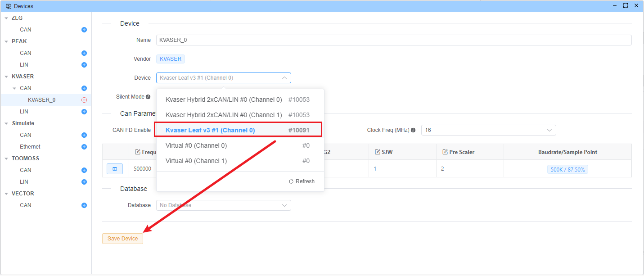The width and height of the screenshot is (644, 276).
Task: Add a CAN device under KVASER
Action: (x=84, y=88)
